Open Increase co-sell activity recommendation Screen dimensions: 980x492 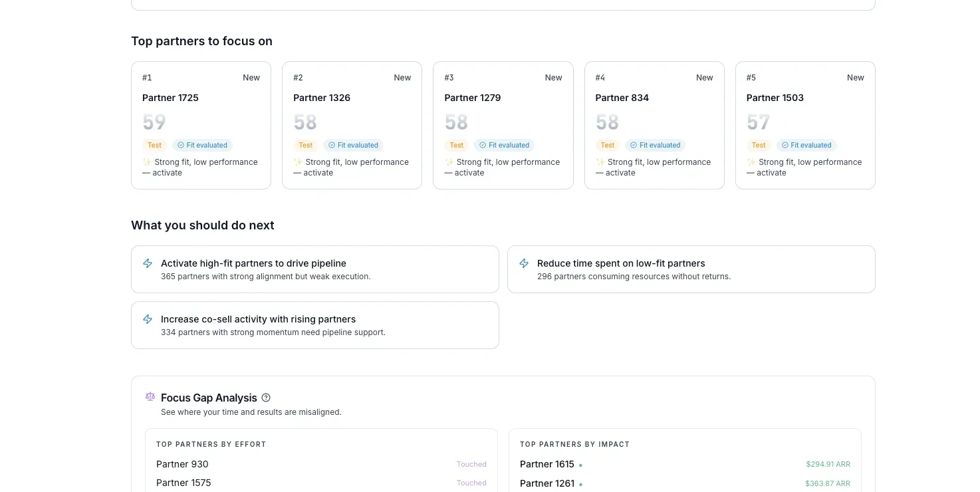pos(314,325)
